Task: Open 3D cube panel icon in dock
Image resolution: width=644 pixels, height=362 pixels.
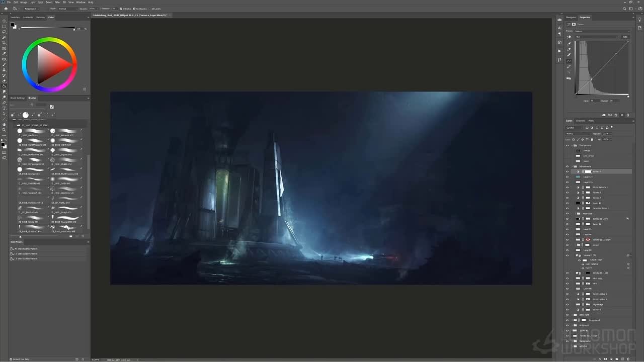Action: pyautogui.click(x=559, y=42)
